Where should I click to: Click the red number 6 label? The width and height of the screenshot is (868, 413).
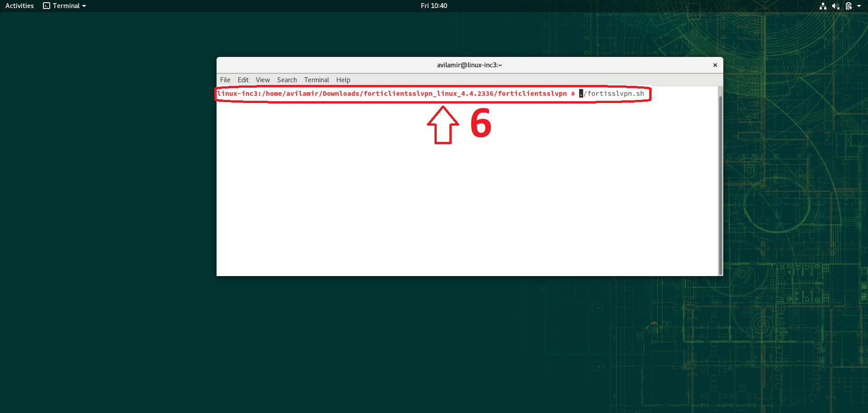click(x=481, y=123)
